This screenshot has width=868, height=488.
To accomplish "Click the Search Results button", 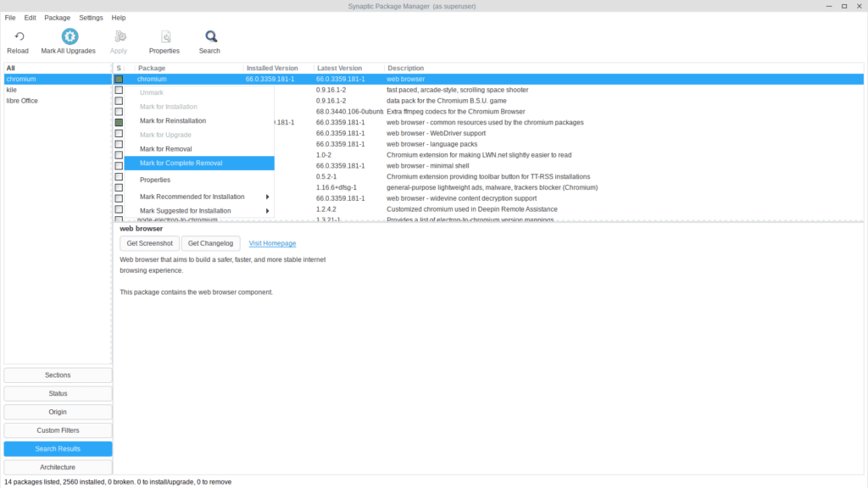I will pyautogui.click(x=58, y=449).
